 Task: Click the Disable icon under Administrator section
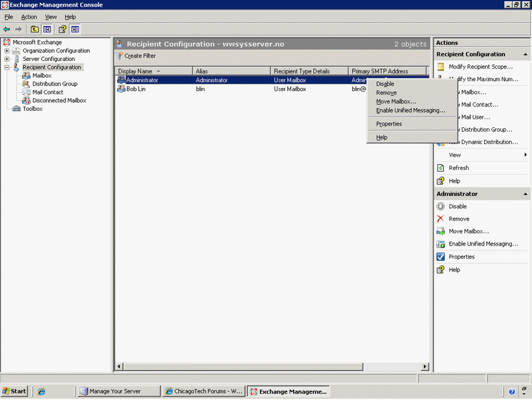pyautogui.click(x=440, y=206)
